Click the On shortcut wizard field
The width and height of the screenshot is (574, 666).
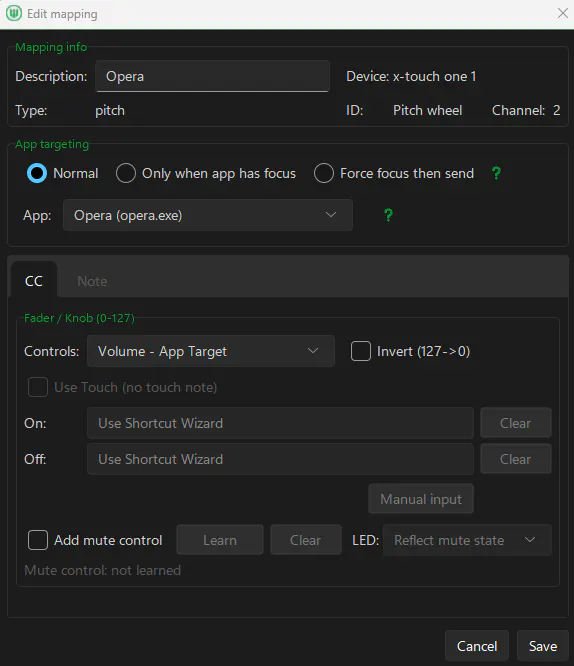pyautogui.click(x=280, y=423)
